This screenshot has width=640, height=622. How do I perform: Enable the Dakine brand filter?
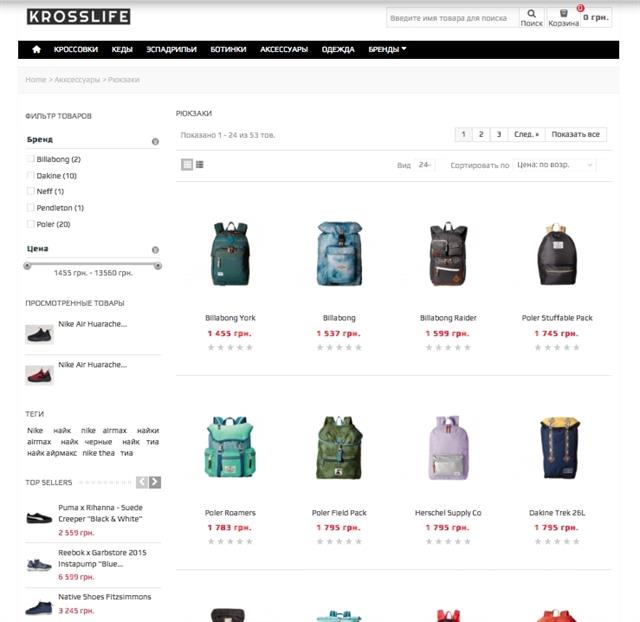pos(30,175)
